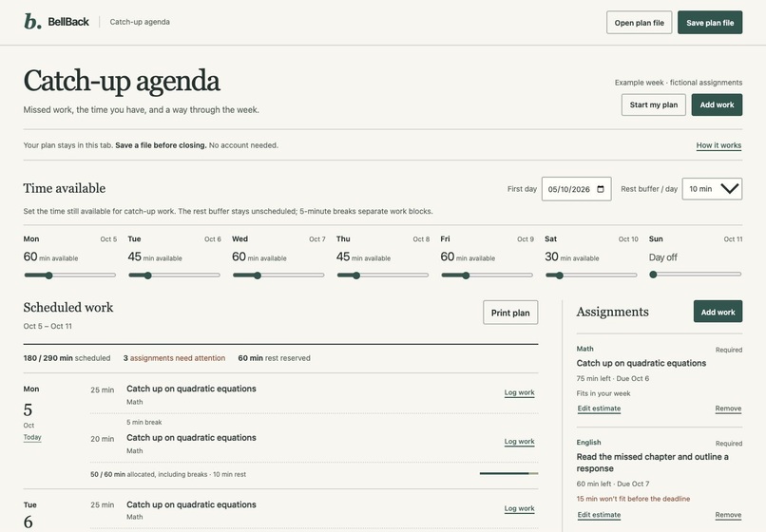Expand the Rest buffer per day dropdown
Viewport: 766px width, 532px height.
pyautogui.click(x=712, y=188)
